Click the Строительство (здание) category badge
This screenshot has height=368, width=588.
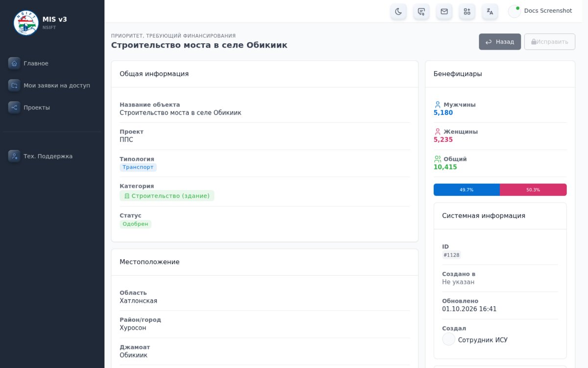(167, 196)
